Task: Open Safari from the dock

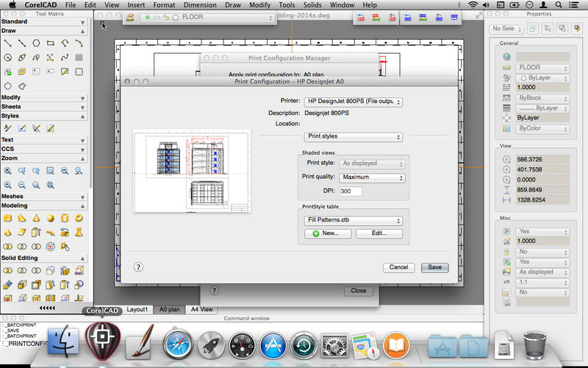Action: coord(177,344)
